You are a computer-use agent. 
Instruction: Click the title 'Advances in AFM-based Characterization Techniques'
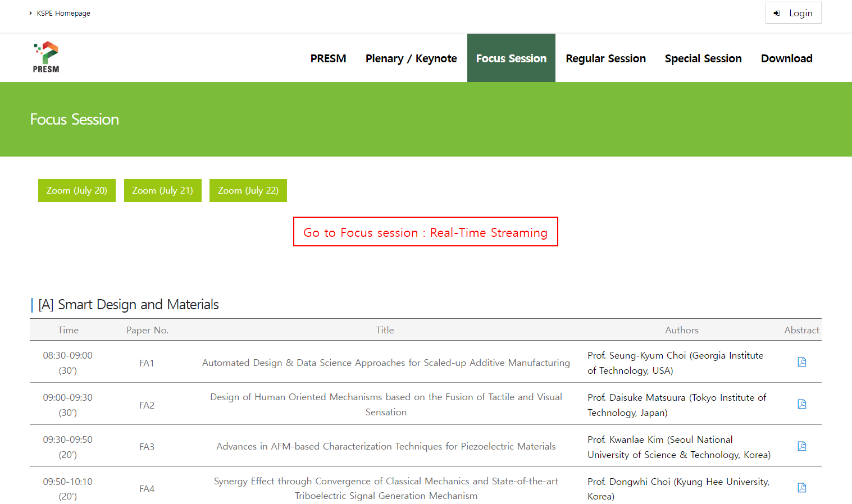[386, 446]
